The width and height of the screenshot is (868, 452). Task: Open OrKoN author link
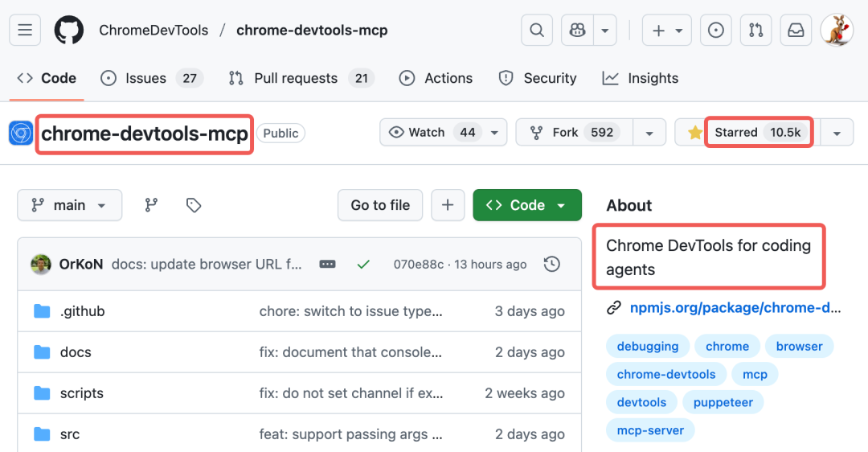(x=81, y=265)
